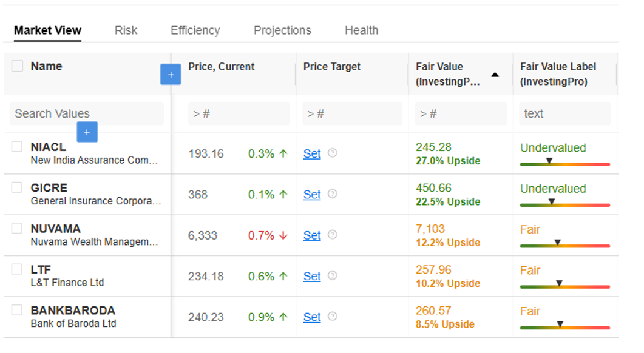Click the help icon beside NIACL's Set link

coord(332,153)
